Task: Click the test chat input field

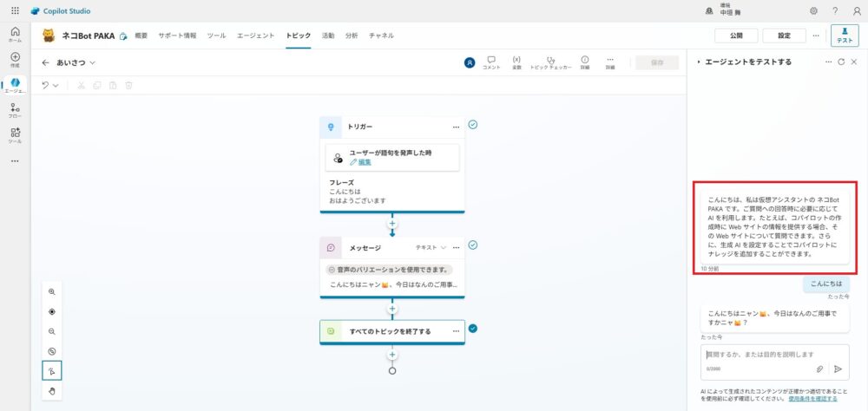Action: [775, 362]
